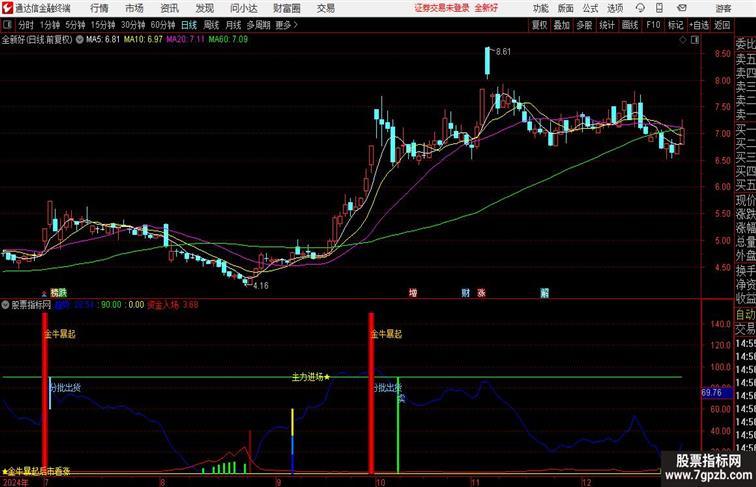Open the message envelope icon

(682, 8)
